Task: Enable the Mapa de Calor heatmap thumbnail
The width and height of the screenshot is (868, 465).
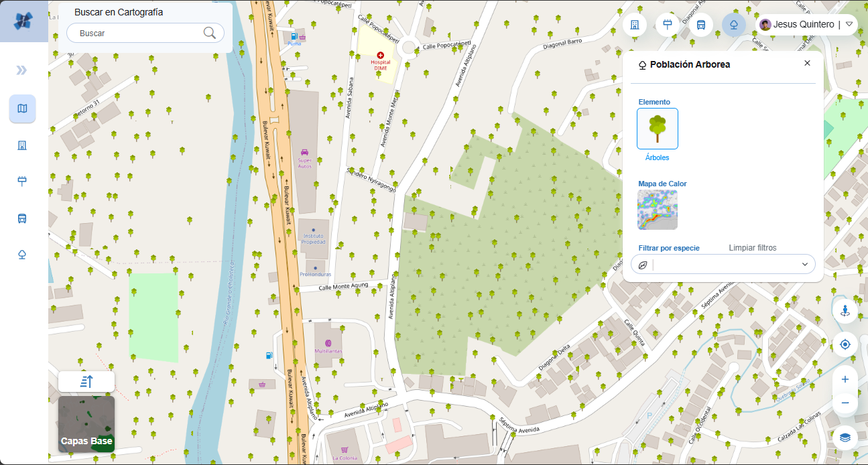Action: click(x=657, y=210)
